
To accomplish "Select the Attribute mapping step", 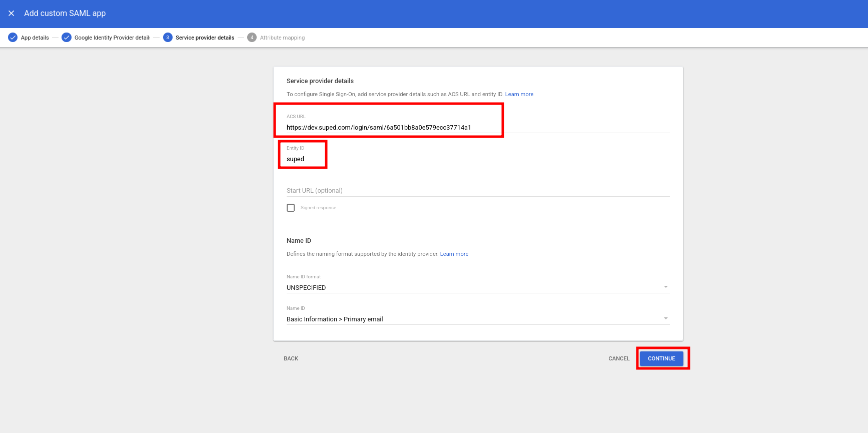I will point(282,38).
